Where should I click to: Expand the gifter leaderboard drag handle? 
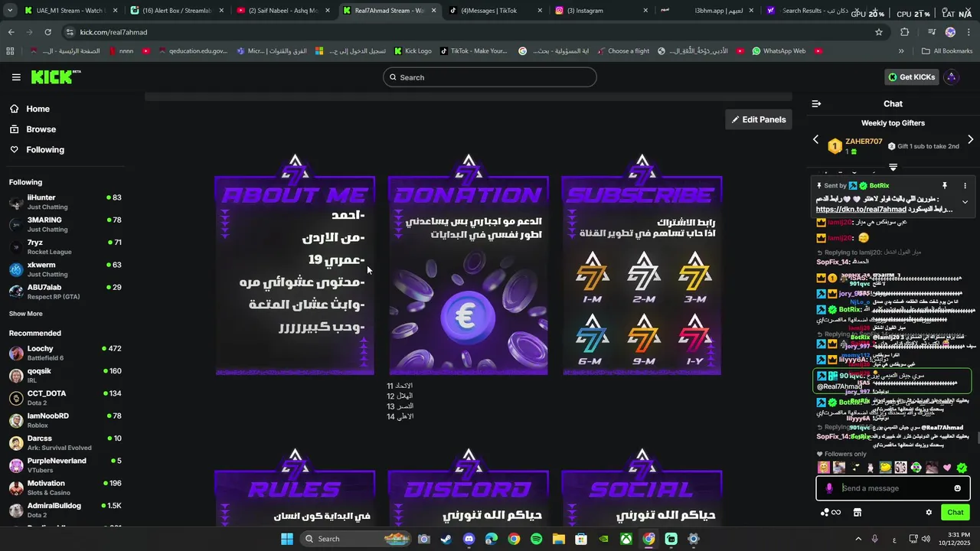tap(893, 166)
